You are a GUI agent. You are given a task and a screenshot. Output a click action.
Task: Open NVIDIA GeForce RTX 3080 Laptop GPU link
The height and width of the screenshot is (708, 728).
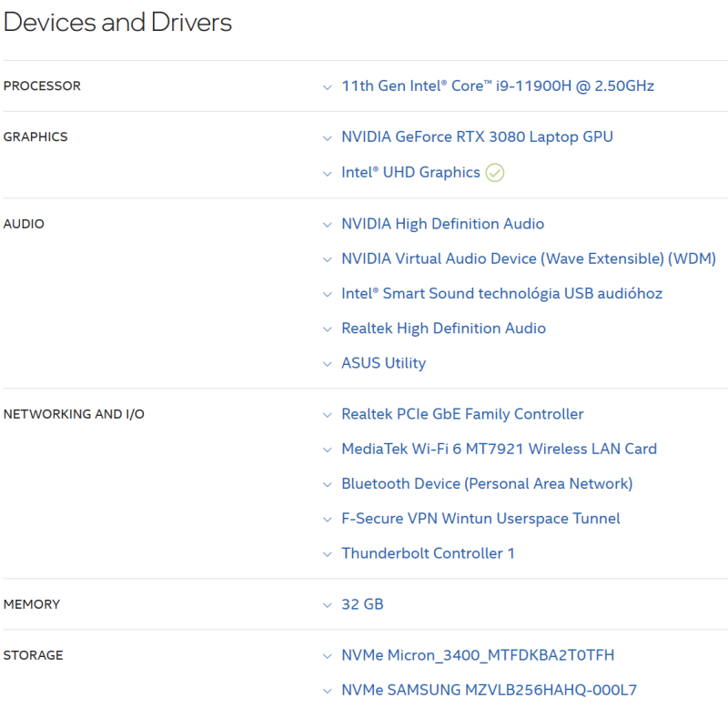pyautogui.click(x=477, y=137)
